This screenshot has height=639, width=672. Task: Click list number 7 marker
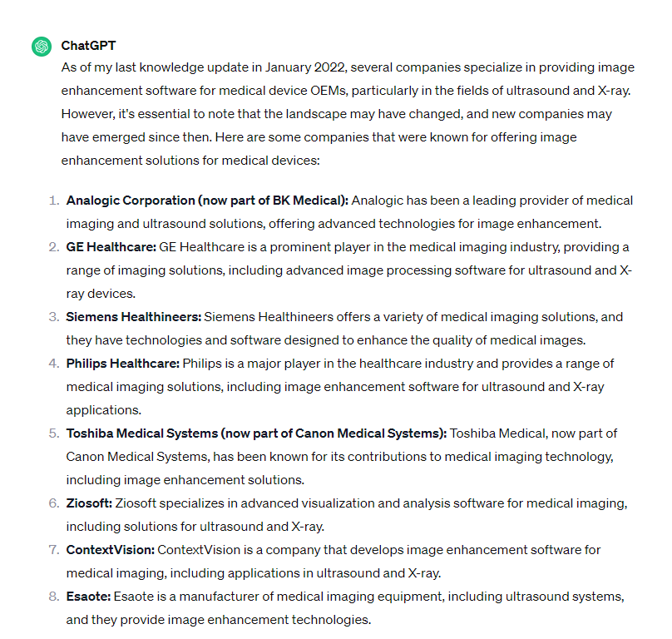(x=53, y=550)
